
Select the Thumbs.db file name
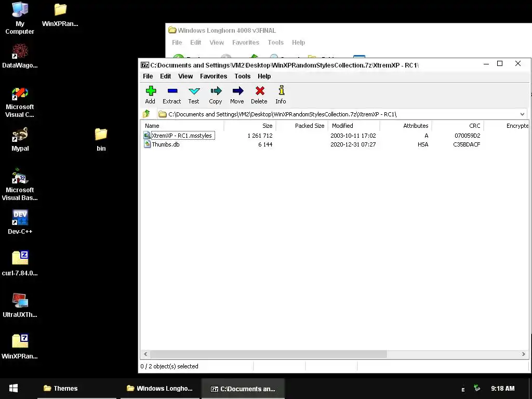[x=166, y=144]
